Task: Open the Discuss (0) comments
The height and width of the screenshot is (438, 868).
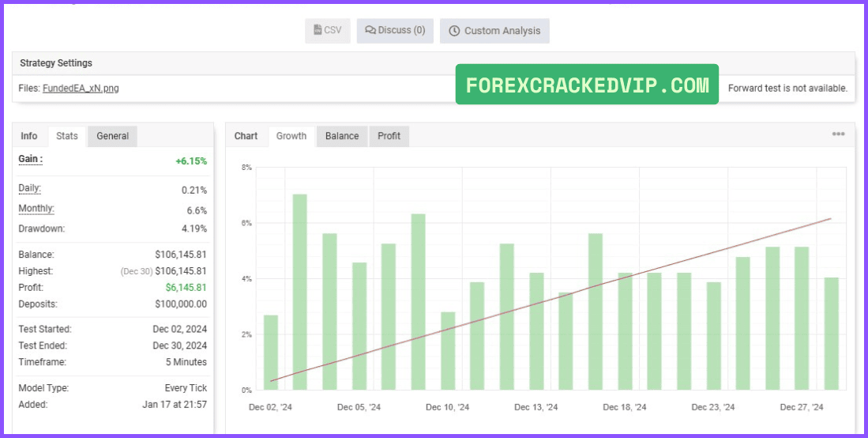Action: [395, 31]
